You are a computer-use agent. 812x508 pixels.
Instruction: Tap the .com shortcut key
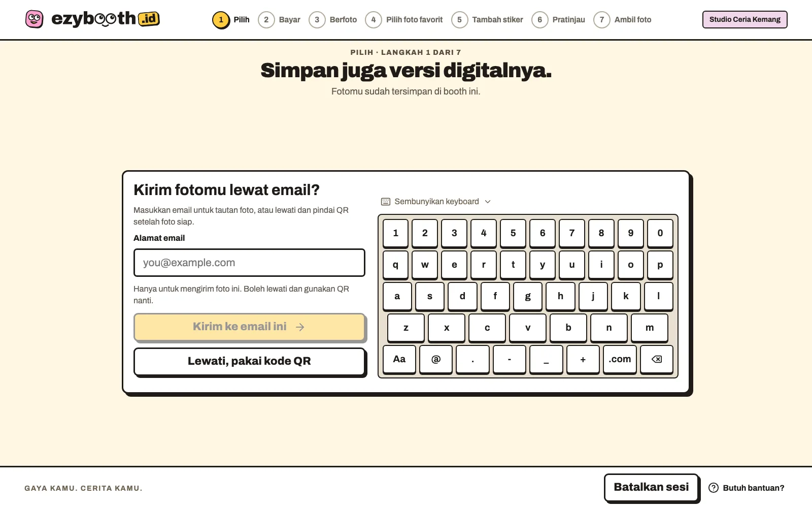[620, 359]
